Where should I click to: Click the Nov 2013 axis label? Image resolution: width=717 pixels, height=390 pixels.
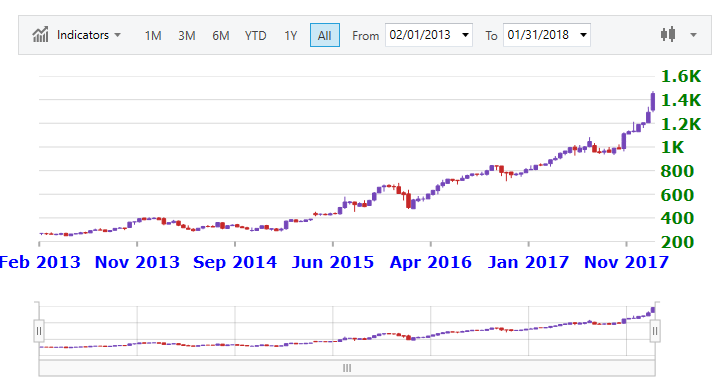(137, 262)
